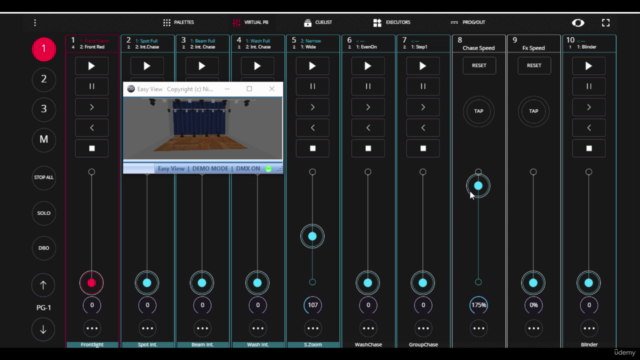This screenshot has width=640, height=360.
Task: Play fader 1 FrontLight
Action: pyautogui.click(x=92, y=66)
